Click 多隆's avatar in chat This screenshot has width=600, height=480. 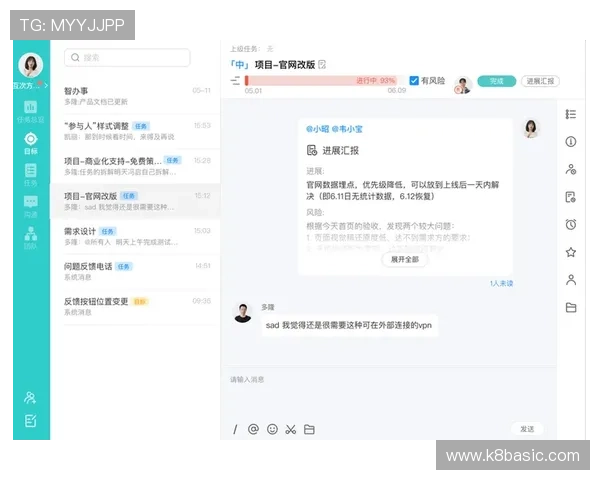click(243, 313)
